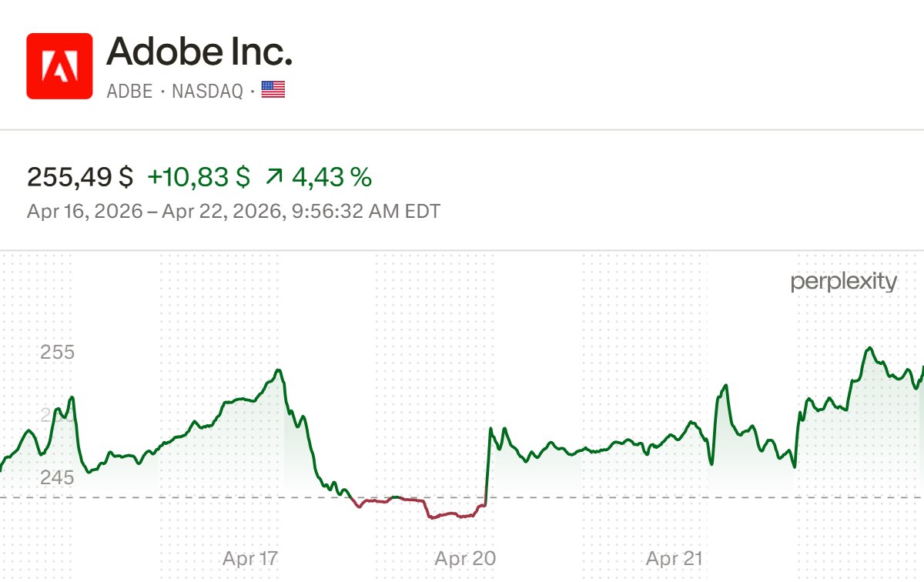Screen dimensions: 924x582
Task: Select the Apr 21 date axis label
Action: click(675, 558)
